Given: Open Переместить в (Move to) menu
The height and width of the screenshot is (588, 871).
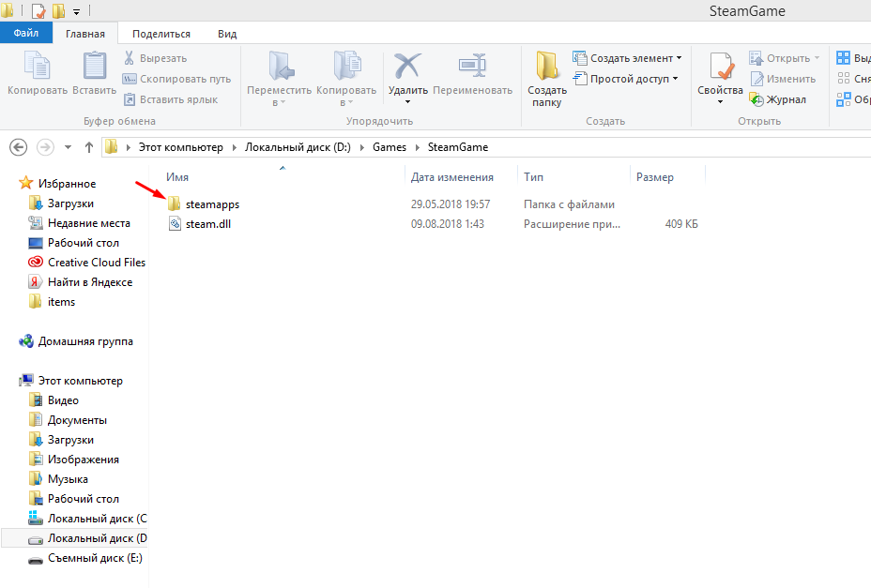Looking at the screenshot, I should point(279,78).
